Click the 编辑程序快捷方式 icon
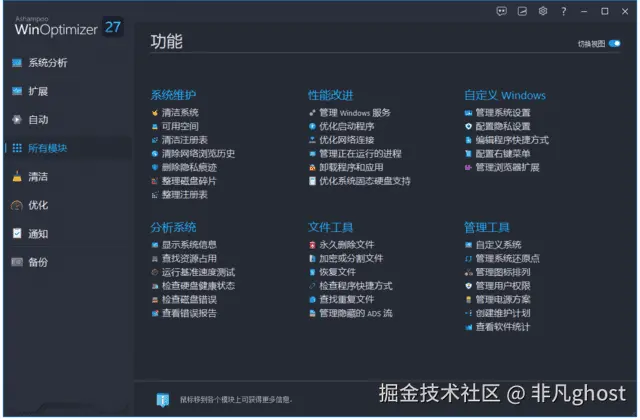 (x=468, y=140)
